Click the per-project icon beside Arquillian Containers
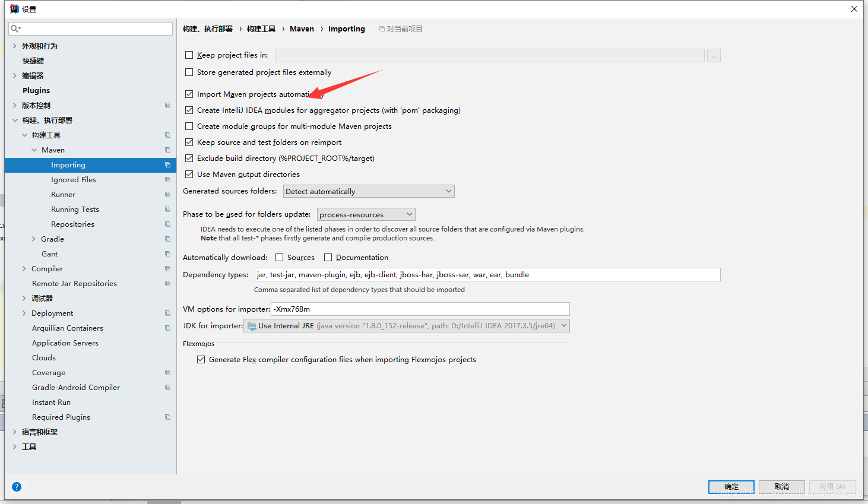This screenshot has width=868, height=504. (167, 328)
